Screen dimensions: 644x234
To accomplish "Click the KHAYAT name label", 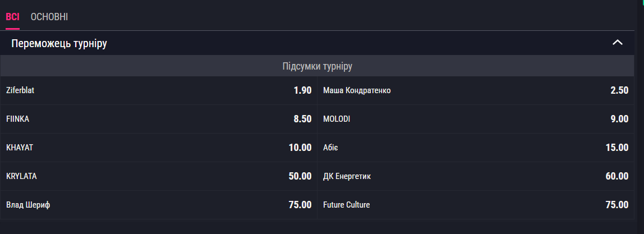I will coord(20,148).
